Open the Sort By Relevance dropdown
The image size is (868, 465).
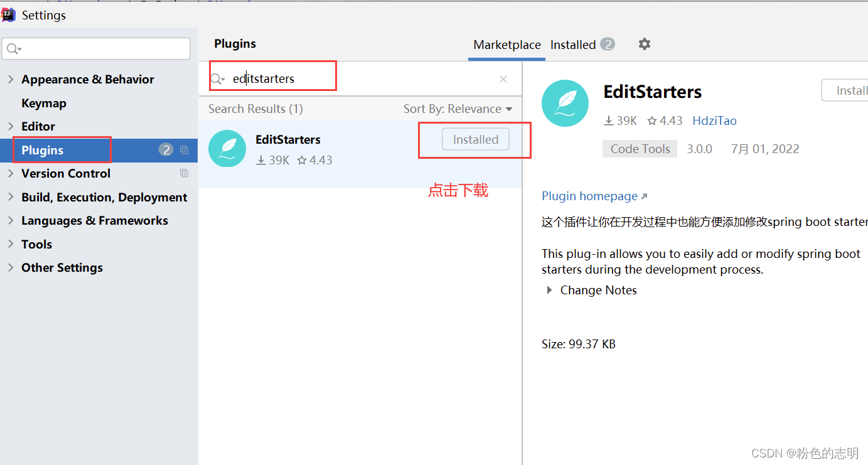pyautogui.click(x=458, y=109)
